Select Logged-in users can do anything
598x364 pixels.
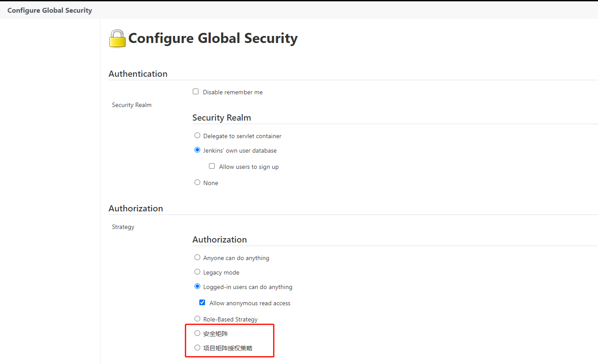[x=197, y=286]
